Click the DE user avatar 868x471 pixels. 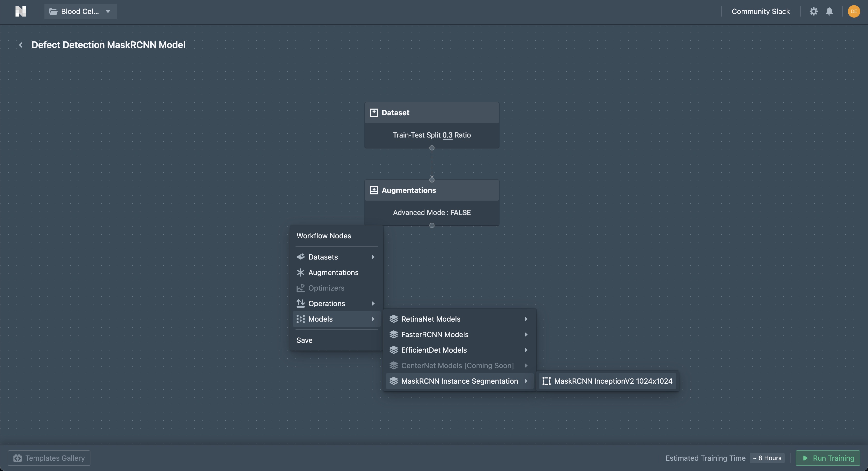point(854,11)
